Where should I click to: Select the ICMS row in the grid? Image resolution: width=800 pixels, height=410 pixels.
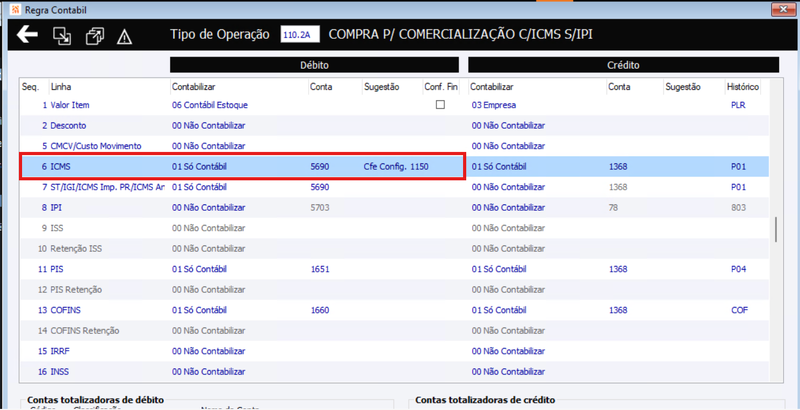click(x=394, y=166)
